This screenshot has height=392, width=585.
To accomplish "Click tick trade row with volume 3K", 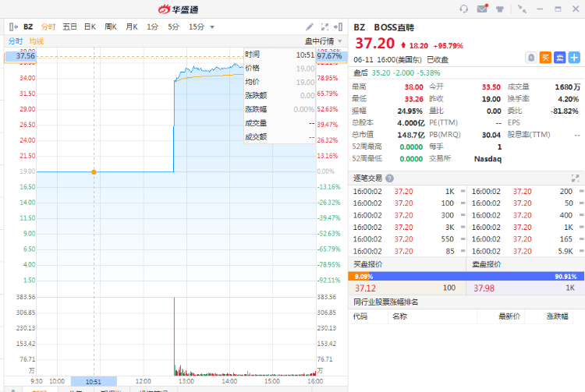I will [408, 228].
